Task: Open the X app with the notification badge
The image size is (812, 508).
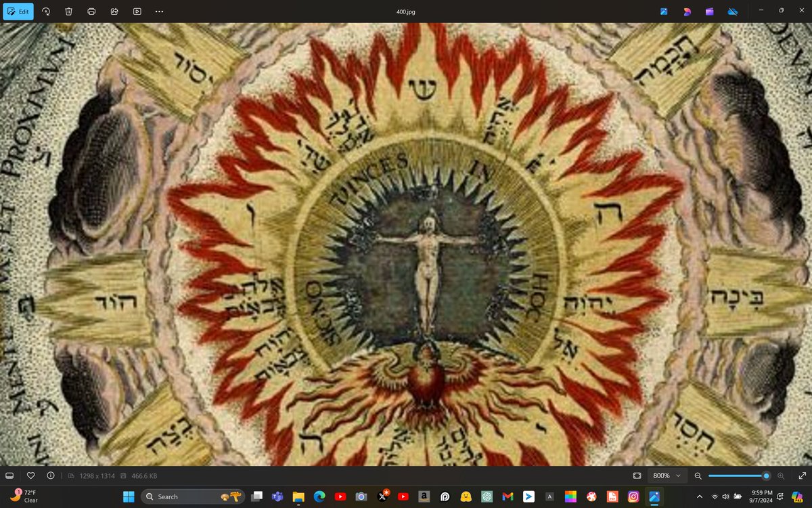Action: click(x=382, y=496)
